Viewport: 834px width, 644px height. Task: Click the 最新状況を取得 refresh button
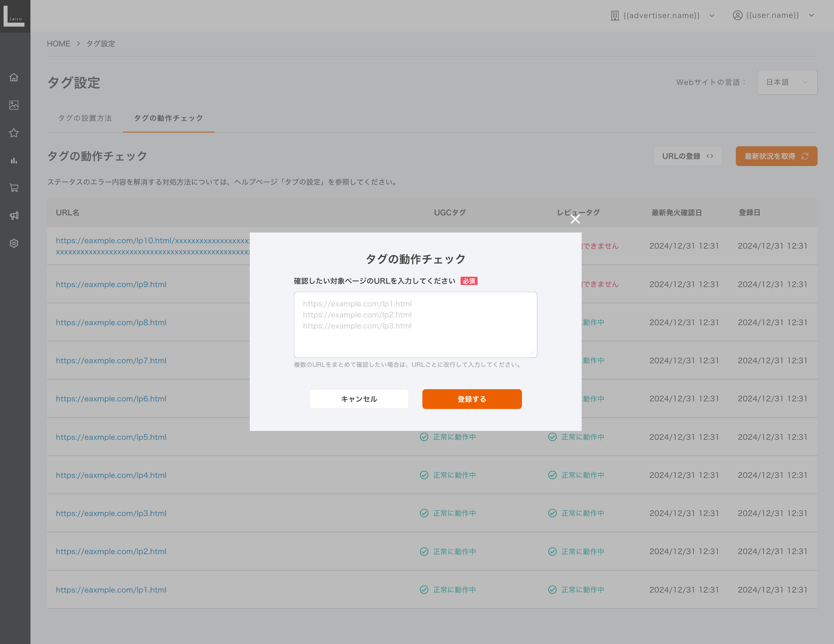776,156
